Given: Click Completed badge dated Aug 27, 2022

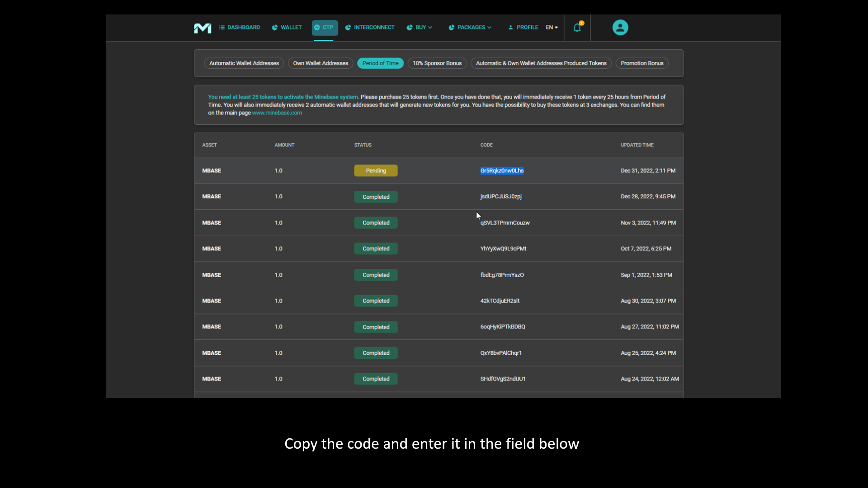Looking at the screenshot, I should click(376, 327).
